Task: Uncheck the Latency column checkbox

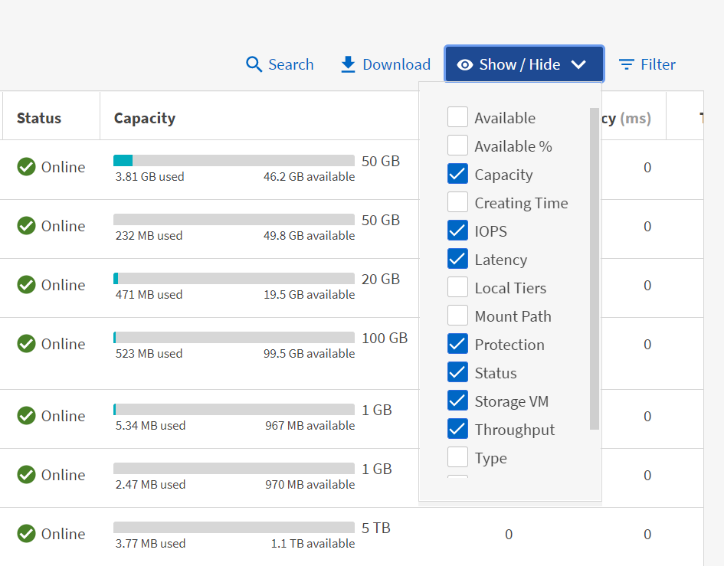Action: (458, 259)
